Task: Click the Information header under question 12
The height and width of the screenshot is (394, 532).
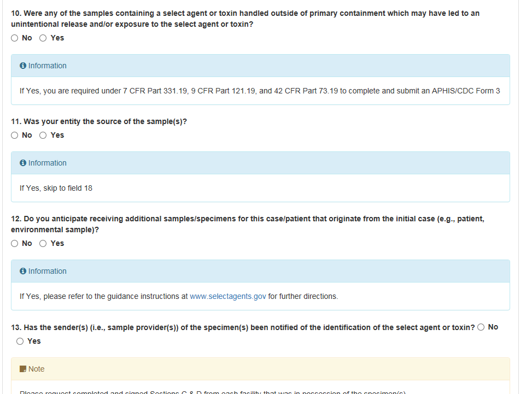Action: click(260, 271)
